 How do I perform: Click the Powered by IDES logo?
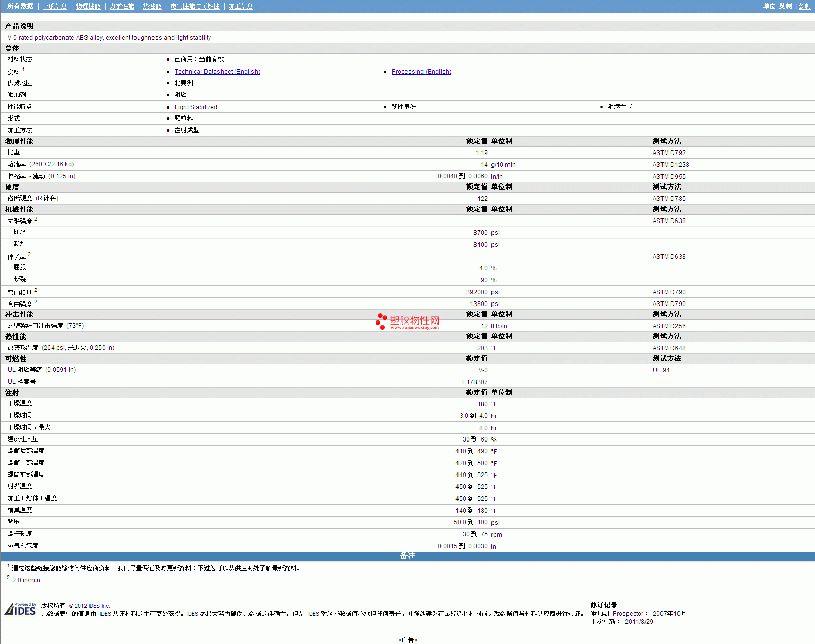click(20, 609)
